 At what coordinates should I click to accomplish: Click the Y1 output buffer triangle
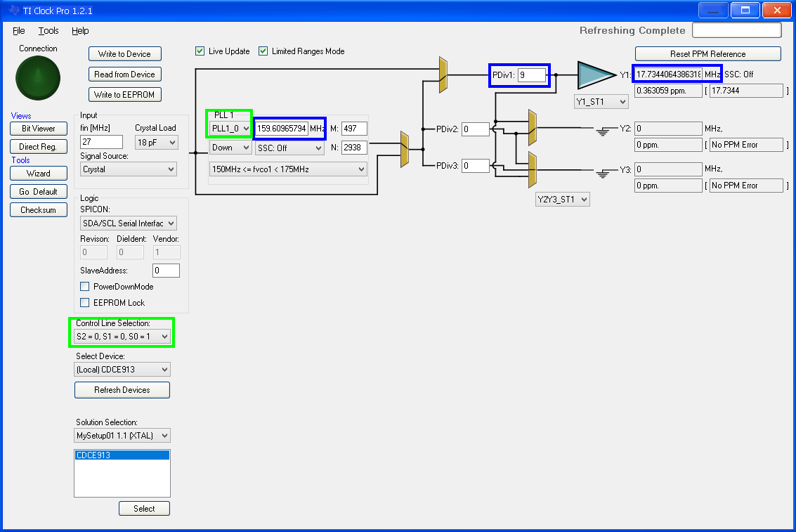596,74
